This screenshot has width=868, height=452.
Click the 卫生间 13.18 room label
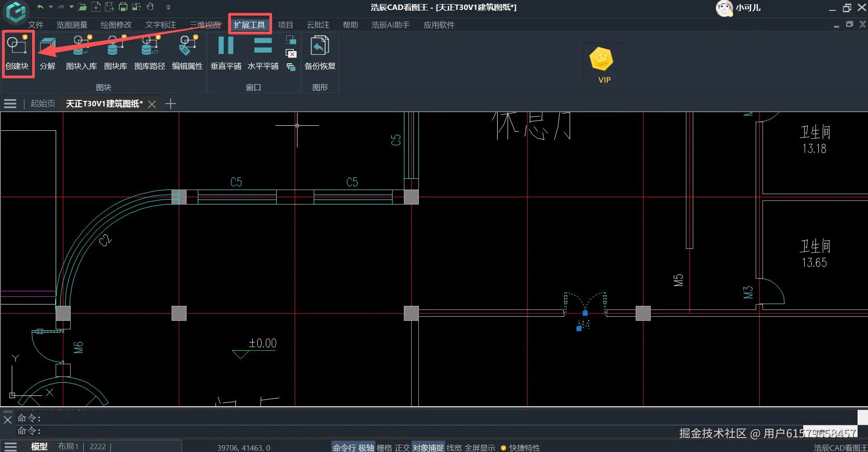tap(815, 140)
